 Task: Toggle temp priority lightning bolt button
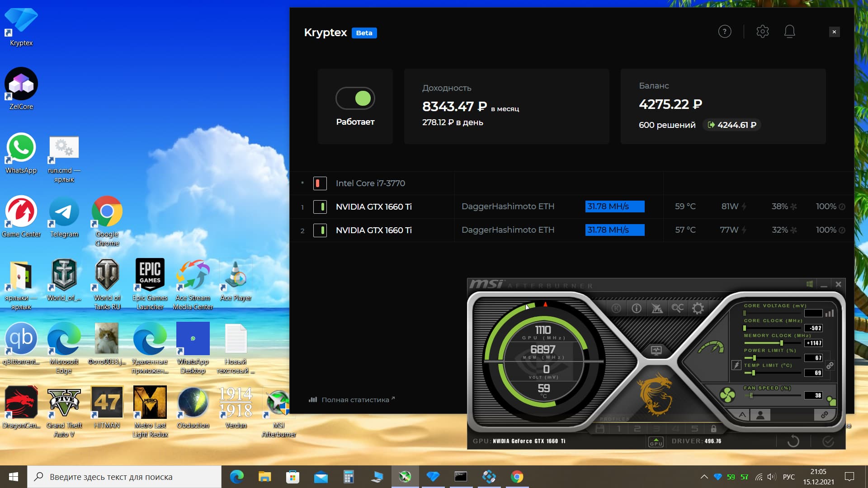(736, 365)
